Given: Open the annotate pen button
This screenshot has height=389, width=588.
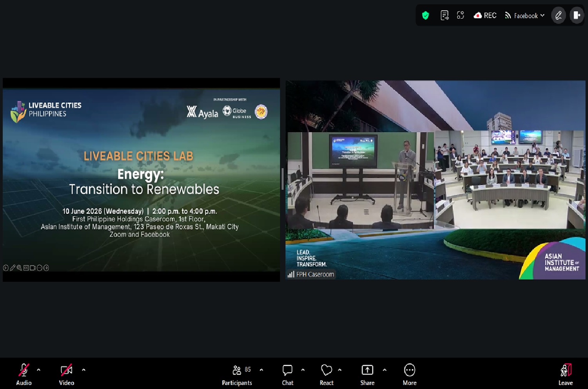Looking at the screenshot, I should pyautogui.click(x=559, y=16).
